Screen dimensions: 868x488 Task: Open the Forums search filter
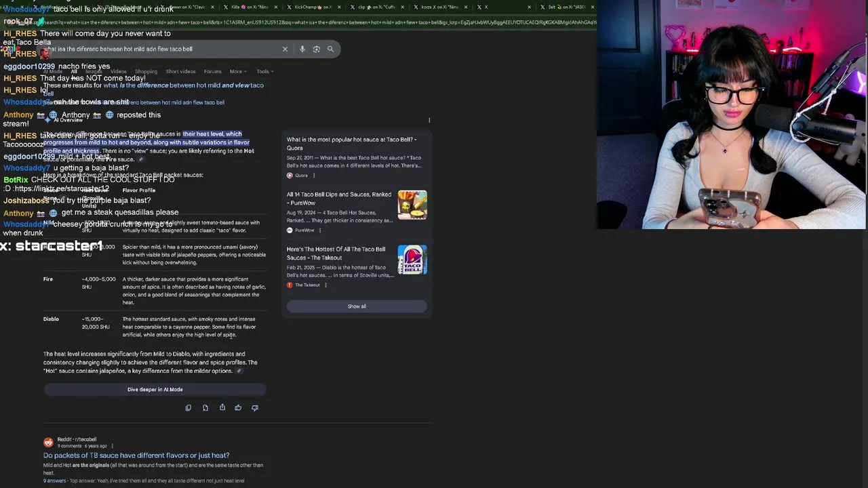click(x=212, y=71)
